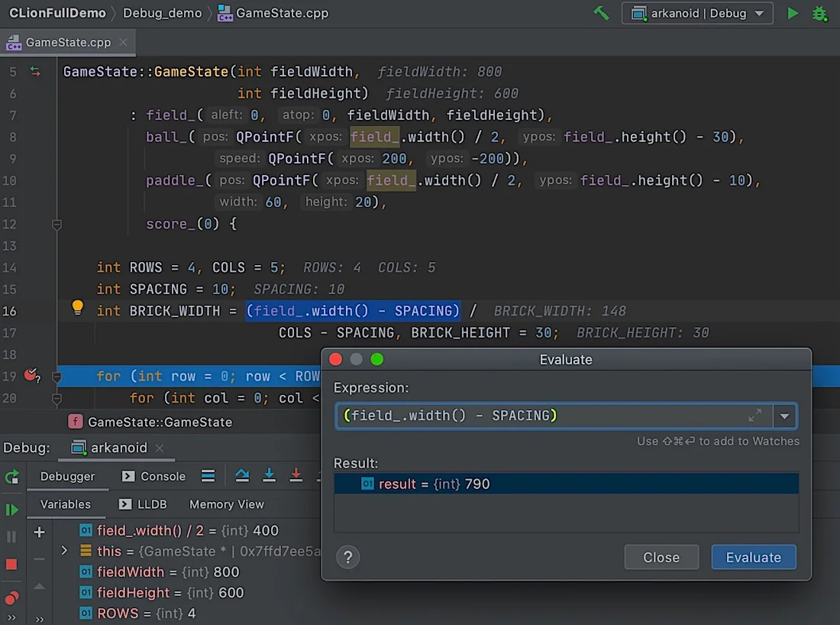This screenshot has width=840, height=625.
Task: Switch to the LLDB tab
Action: (x=143, y=504)
